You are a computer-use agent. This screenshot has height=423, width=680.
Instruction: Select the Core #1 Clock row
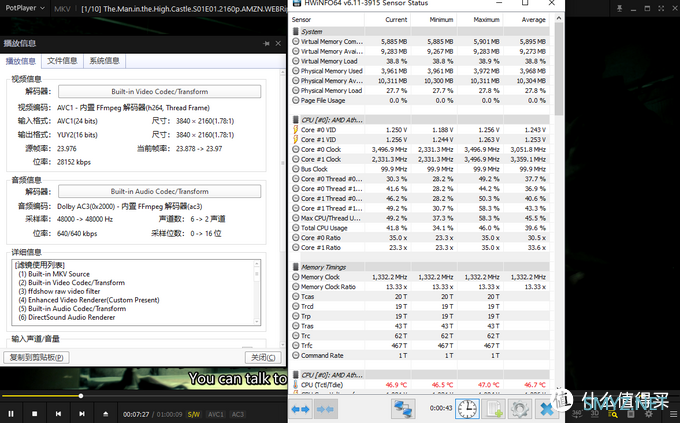pos(420,159)
